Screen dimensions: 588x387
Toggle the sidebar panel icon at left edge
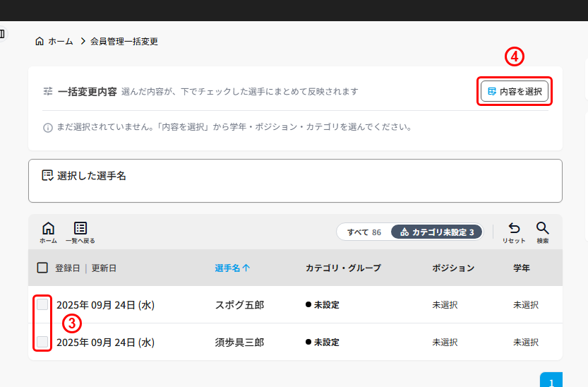(2, 35)
